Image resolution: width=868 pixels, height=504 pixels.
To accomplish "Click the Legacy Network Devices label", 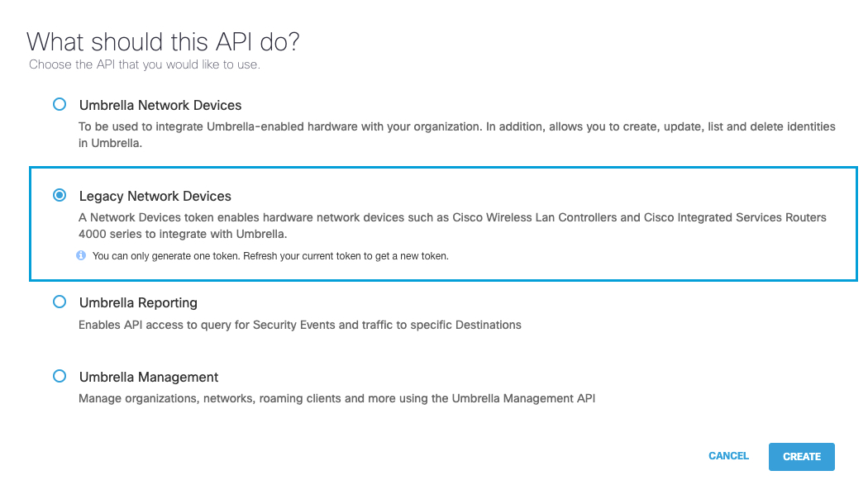I will pos(155,196).
